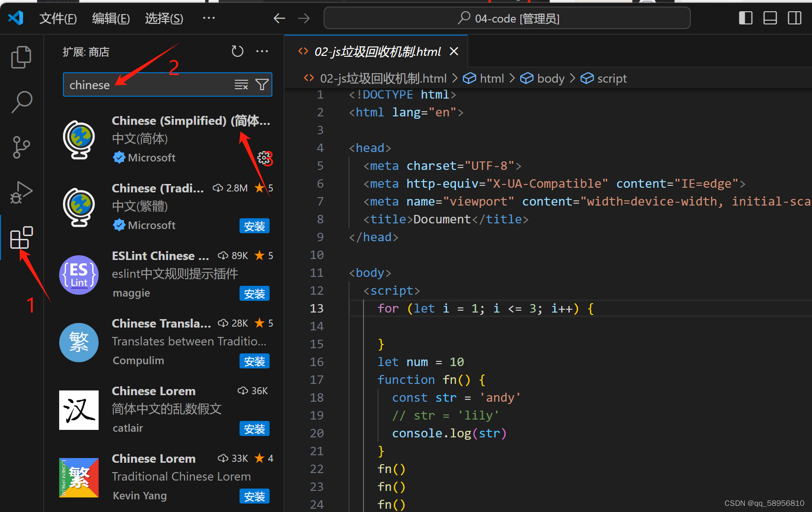
Task: Click the Kevin Yang publisher name
Action: [x=139, y=496]
